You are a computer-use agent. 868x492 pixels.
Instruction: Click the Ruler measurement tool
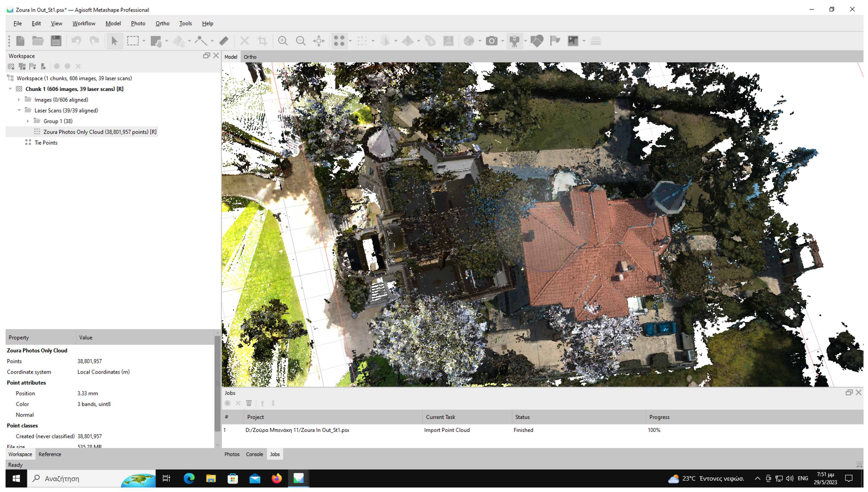point(224,41)
